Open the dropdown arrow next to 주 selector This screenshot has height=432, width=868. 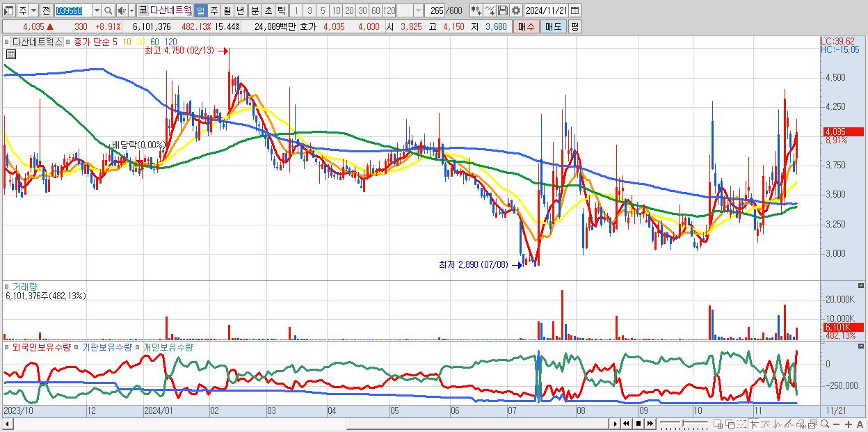click(x=33, y=10)
